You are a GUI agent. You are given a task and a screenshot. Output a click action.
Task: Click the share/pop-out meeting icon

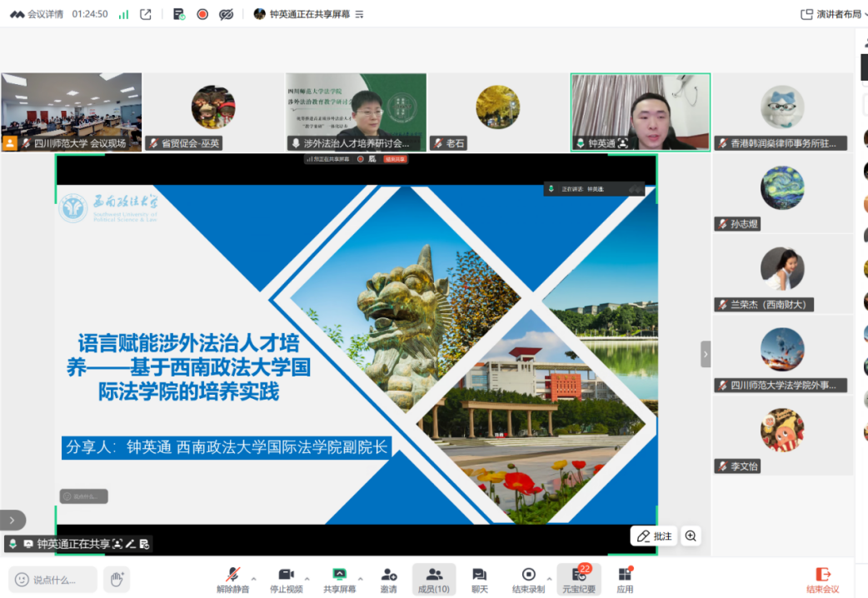pyautogui.click(x=146, y=14)
